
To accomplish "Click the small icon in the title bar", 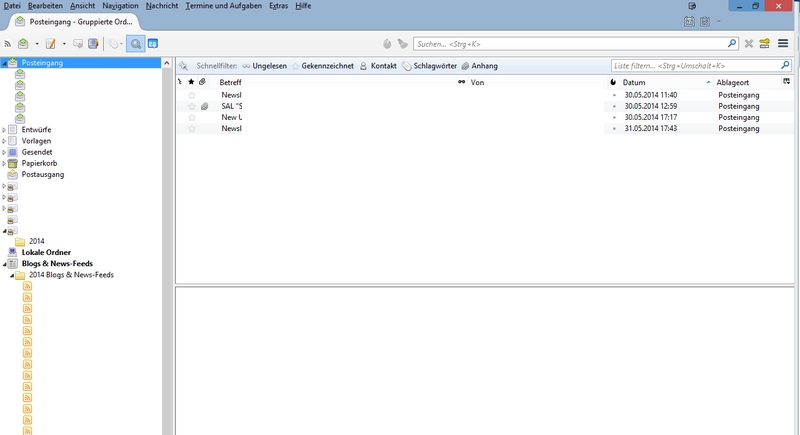I will click(692, 6).
